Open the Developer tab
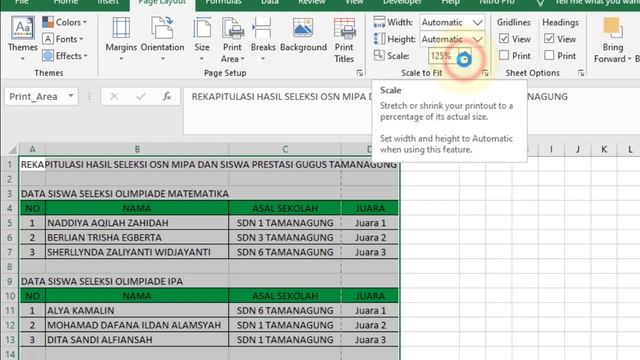This screenshot has height=360, width=640. (x=402, y=2)
